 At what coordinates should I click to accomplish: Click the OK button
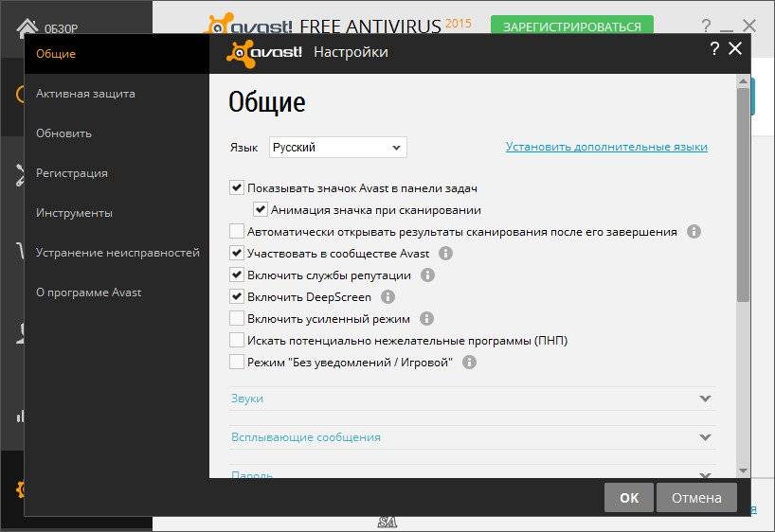(x=629, y=497)
